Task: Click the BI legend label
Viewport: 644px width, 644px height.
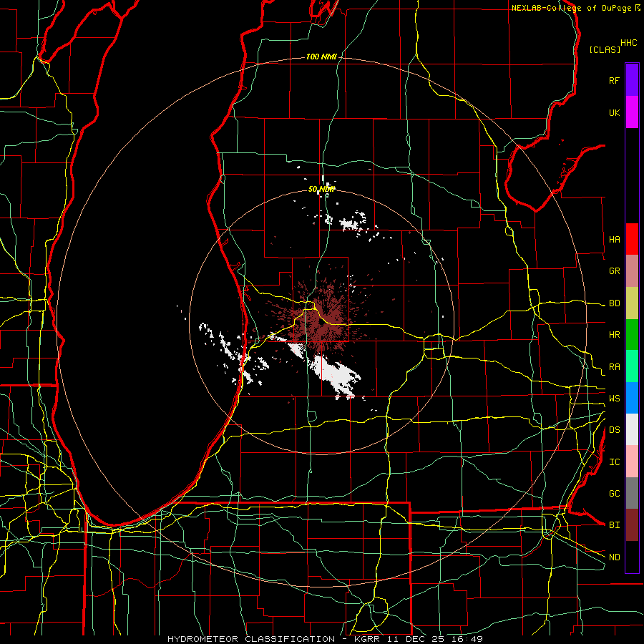Action: 614,525
